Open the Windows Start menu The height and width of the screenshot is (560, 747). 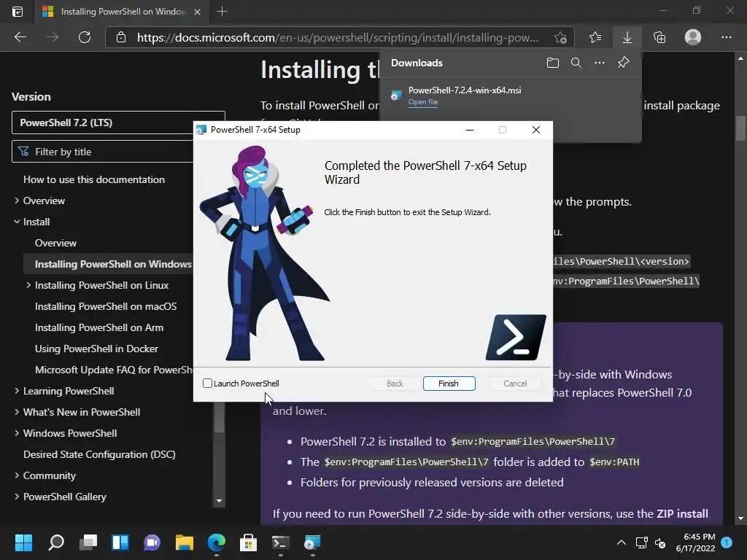(23, 542)
